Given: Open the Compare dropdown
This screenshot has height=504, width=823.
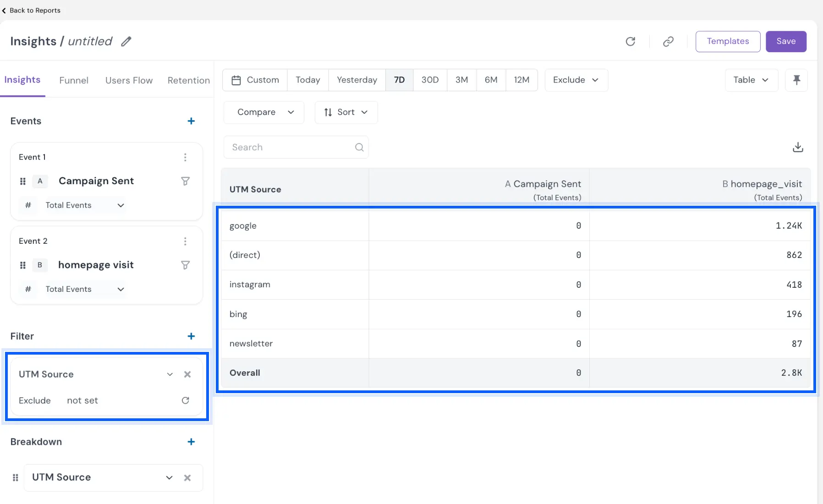Looking at the screenshot, I should click(x=264, y=112).
